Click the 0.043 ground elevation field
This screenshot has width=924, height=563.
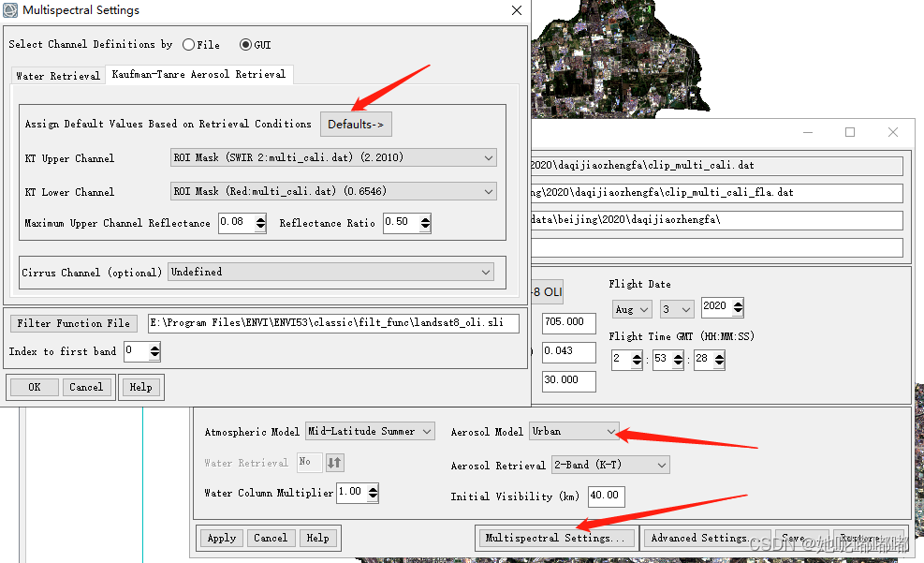(568, 352)
